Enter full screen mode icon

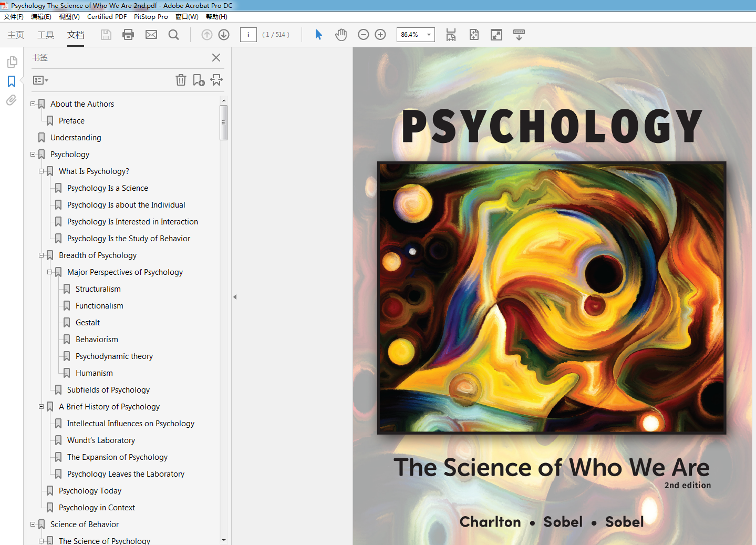(496, 35)
